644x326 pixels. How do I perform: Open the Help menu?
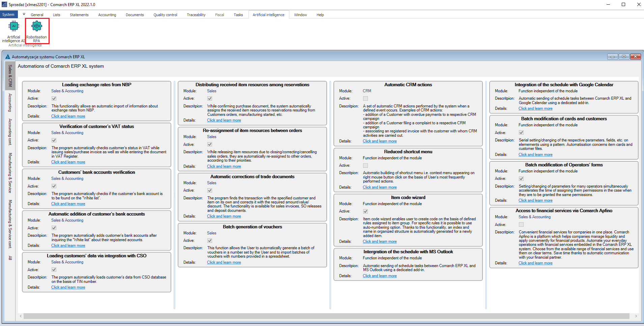click(320, 15)
